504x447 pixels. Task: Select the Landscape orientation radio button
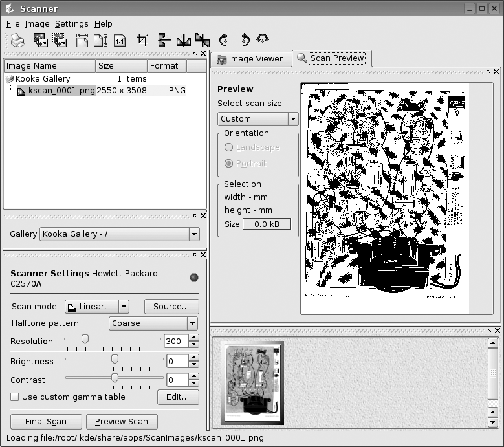(228, 147)
